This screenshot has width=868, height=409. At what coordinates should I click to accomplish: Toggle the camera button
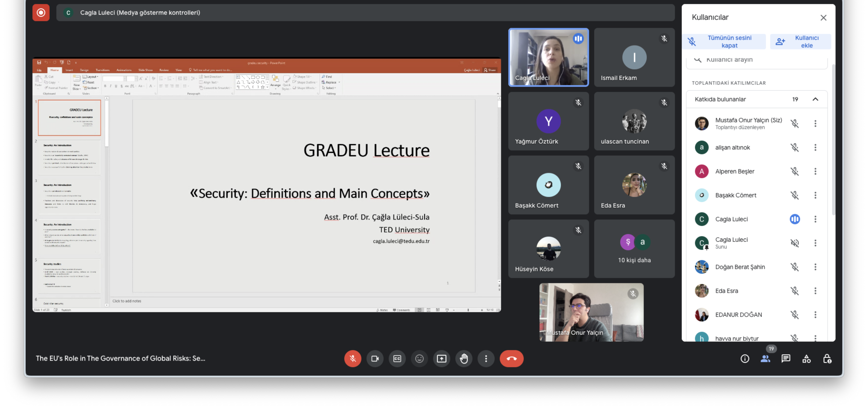(375, 358)
